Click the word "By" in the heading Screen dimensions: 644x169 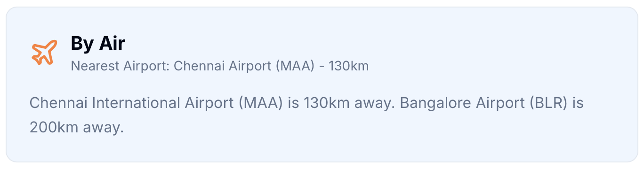click(x=82, y=44)
